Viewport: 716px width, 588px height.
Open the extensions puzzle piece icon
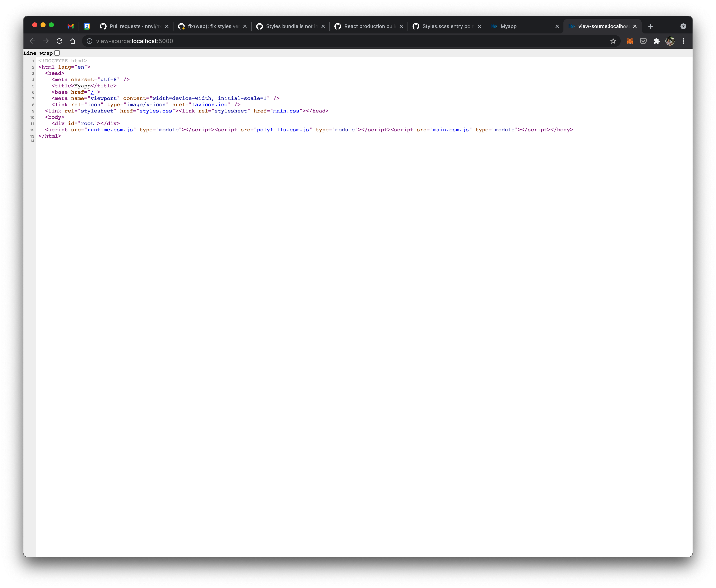[x=656, y=41]
